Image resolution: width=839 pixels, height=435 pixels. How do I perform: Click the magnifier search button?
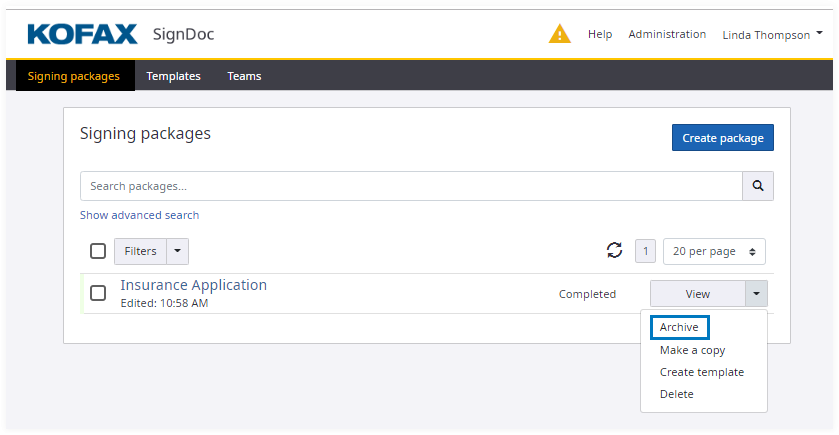coord(757,186)
